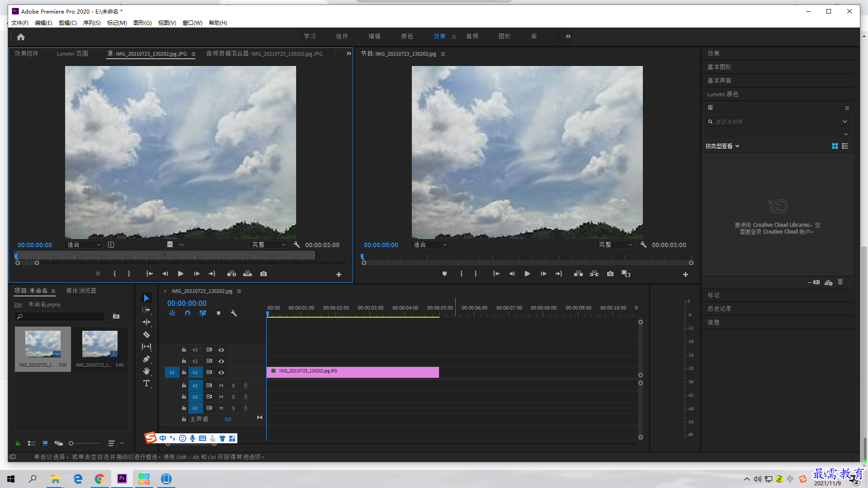Delete library item trash icon
Viewport: 868px width, 488px height.
(x=840, y=282)
